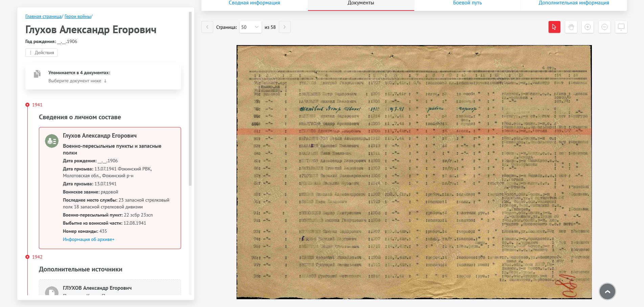The height and width of the screenshot is (307, 644).
Task: Click the left panel vertical scrollbar
Action: [x=190, y=98]
